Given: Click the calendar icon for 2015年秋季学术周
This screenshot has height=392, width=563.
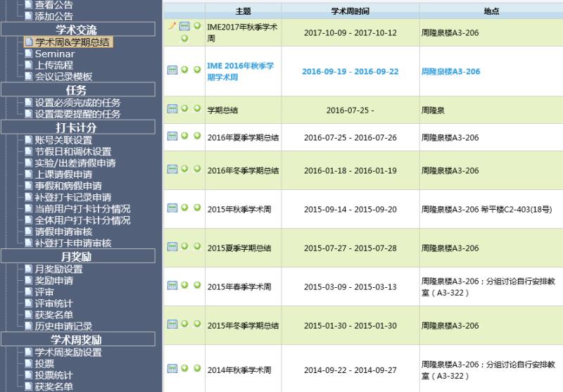Looking at the screenshot, I should [172, 208].
